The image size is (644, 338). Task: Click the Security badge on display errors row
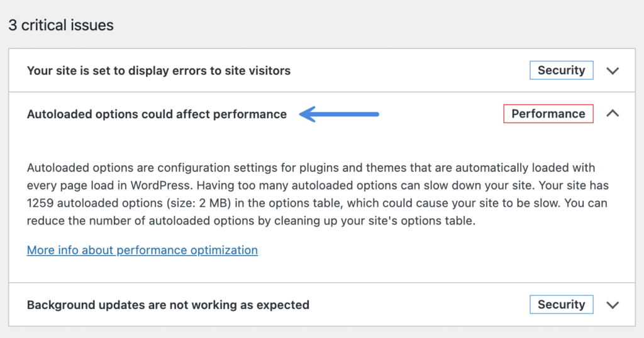click(x=562, y=70)
